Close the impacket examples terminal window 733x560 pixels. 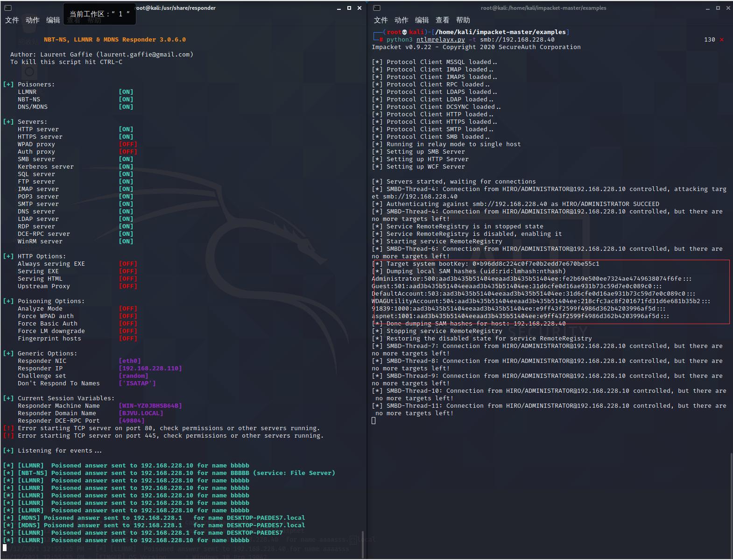(x=728, y=8)
